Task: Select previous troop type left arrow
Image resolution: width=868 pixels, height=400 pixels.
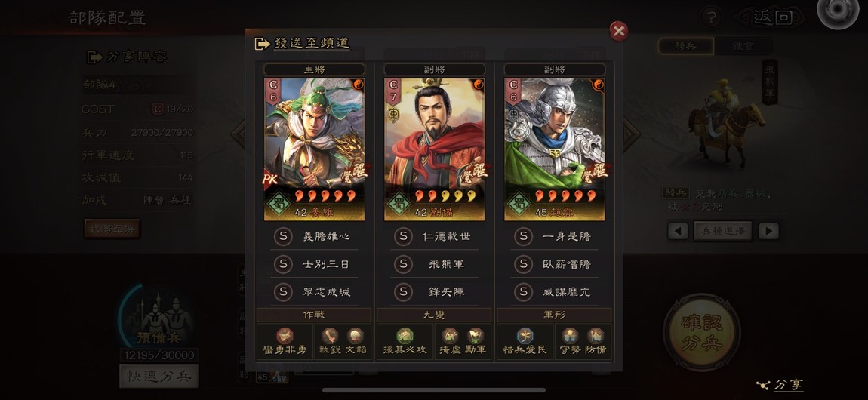Action: pos(678,231)
